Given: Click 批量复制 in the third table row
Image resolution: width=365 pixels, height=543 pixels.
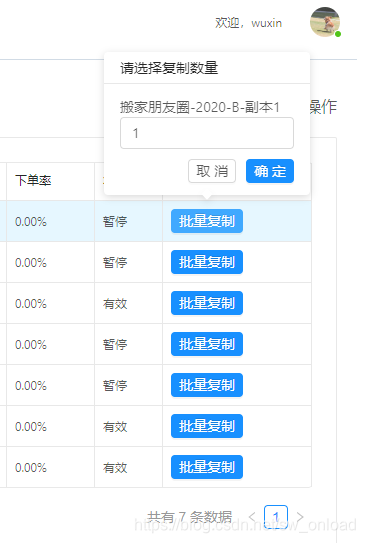Looking at the screenshot, I should pyautogui.click(x=207, y=303).
